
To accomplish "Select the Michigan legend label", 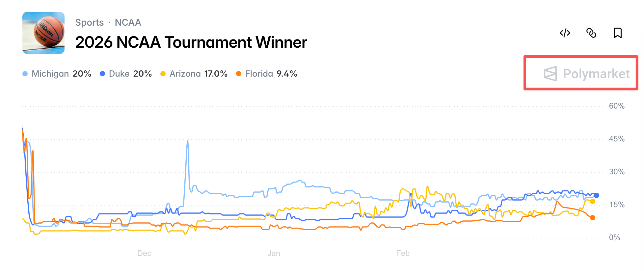I will [50, 74].
